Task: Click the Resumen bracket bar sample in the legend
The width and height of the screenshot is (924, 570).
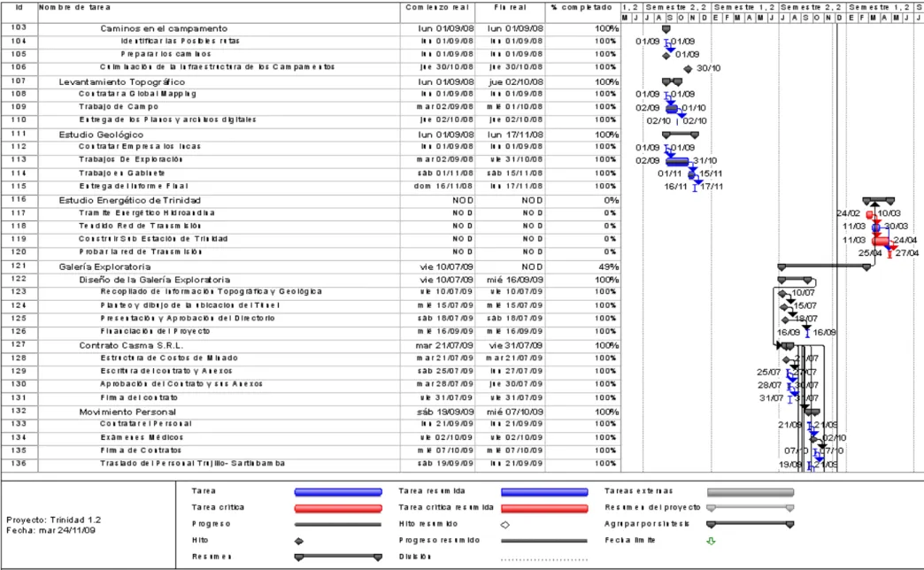Action: tap(338, 557)
